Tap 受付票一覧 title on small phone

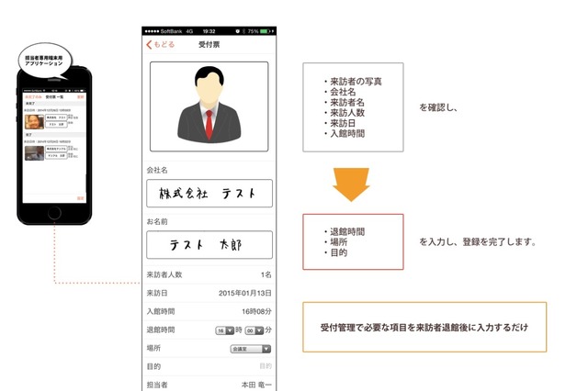[x=54, y=97]
